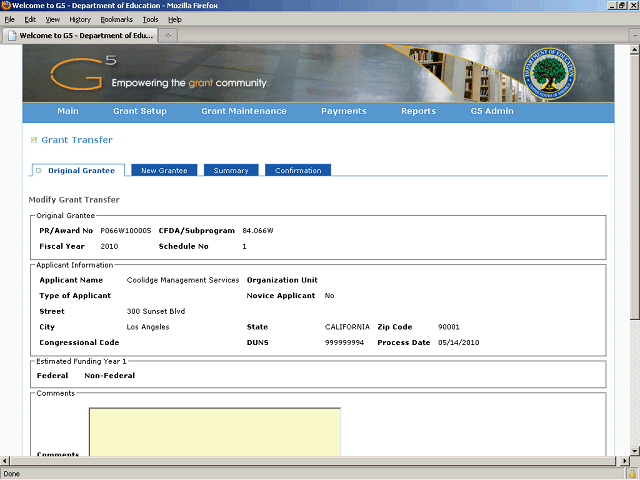Switch to the New Grantee tab
Viewport: 640px width, 480px height.
[164, 170]
